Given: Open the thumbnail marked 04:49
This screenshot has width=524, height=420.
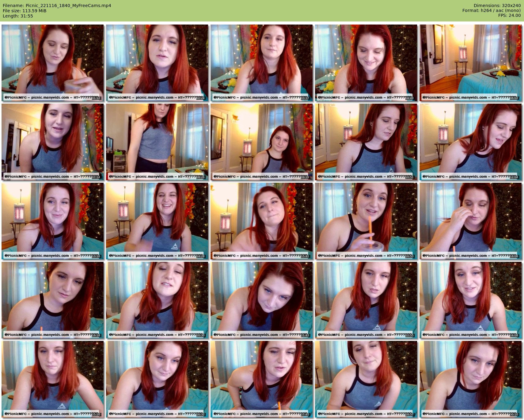Looking at the screenshot, I should click(366, 63).
